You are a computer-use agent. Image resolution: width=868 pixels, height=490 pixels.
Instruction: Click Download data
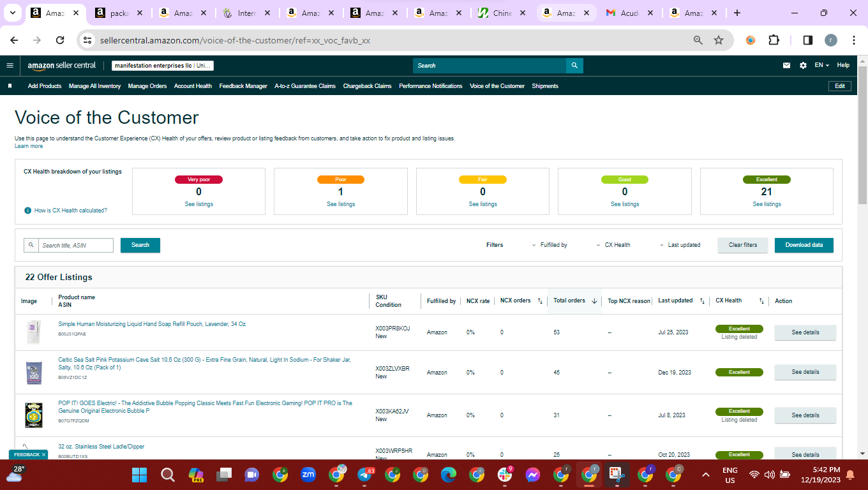(804, 245)
